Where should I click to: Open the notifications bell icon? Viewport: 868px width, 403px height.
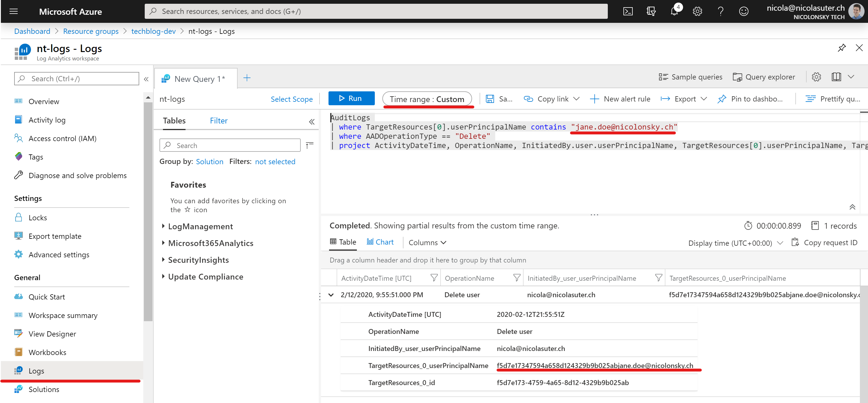674,12
